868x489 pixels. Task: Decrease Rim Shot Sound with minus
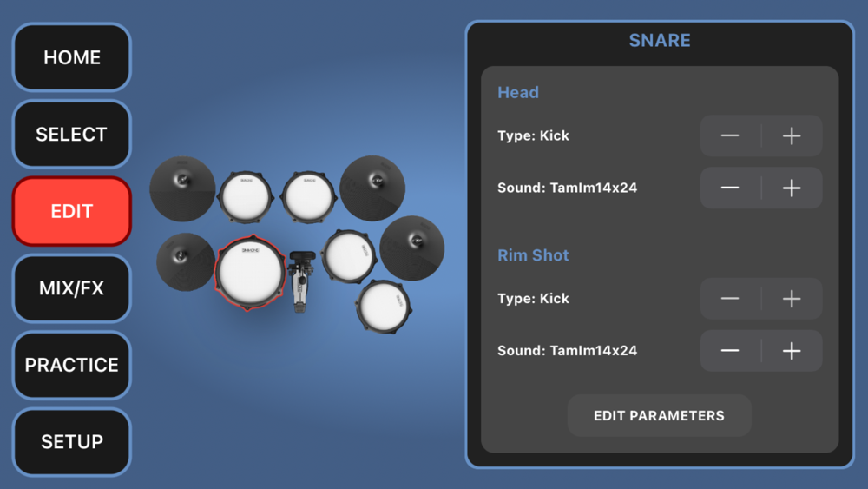(x=730, y=351)
